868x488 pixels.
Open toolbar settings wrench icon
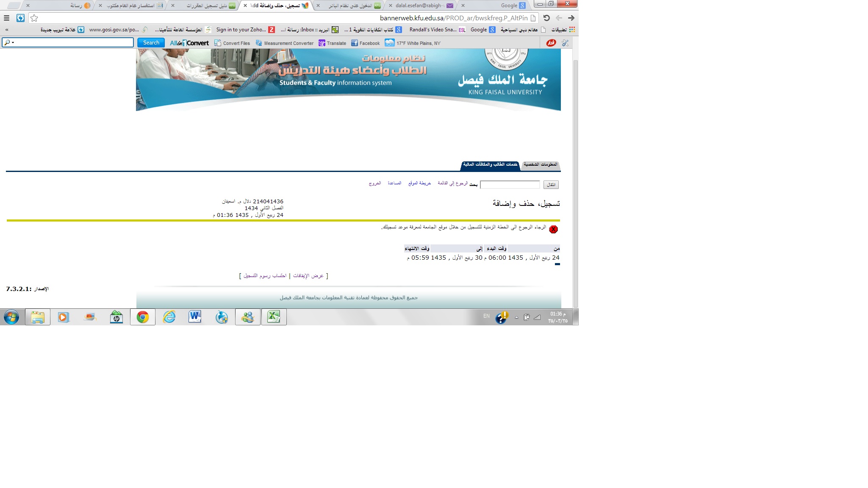(565, 43)
